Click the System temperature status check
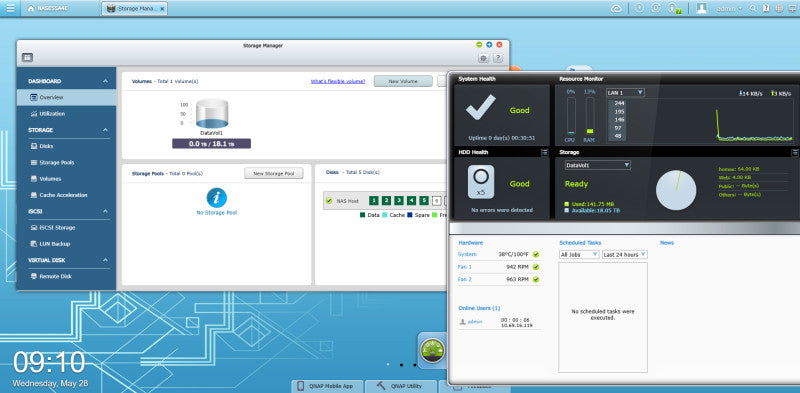Image resolution: width=800 pixels, height=393 pixels. [536, 254]
